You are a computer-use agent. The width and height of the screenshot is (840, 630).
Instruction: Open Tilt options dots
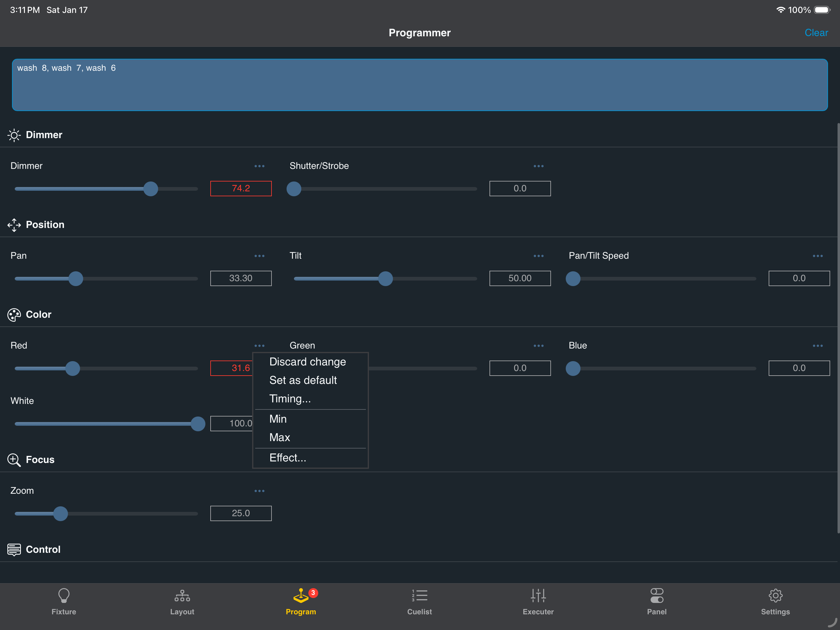(x=538, y=256)
